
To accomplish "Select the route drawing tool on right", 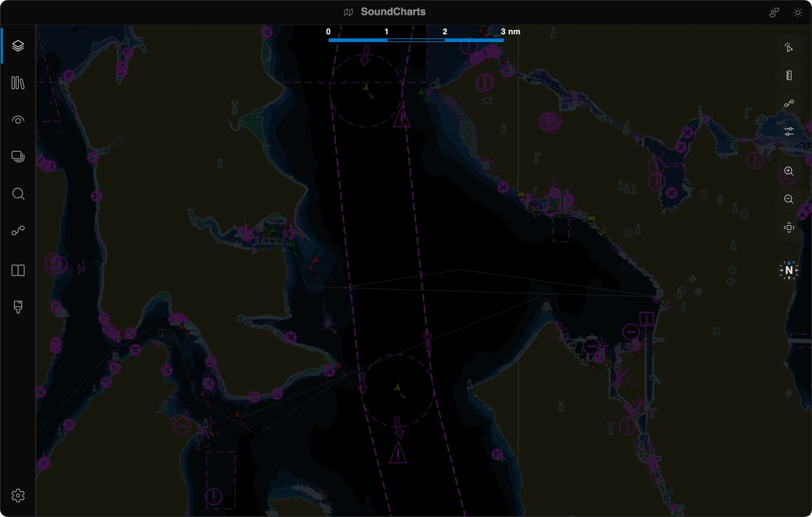I will pos(789,103).
